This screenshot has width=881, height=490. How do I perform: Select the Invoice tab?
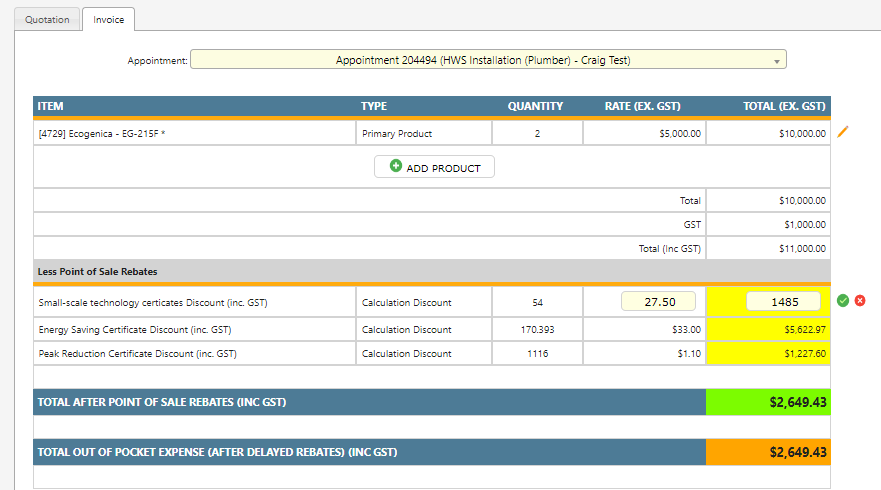(x=109, y=19)
